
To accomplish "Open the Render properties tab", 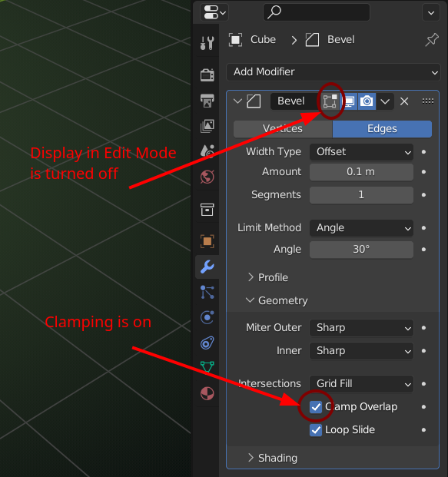I will [207, 75].
